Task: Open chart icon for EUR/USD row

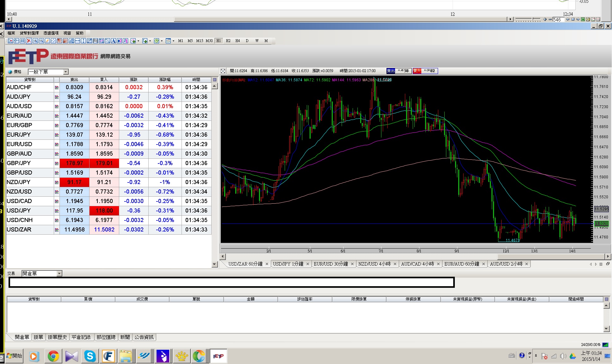Action: click(57, 144)
